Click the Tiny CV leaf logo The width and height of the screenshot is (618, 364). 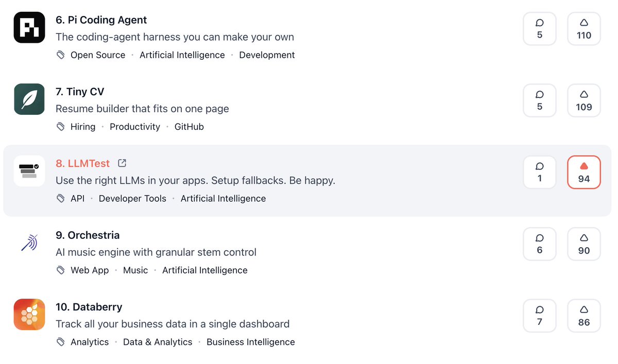click(x=29, y=99)
